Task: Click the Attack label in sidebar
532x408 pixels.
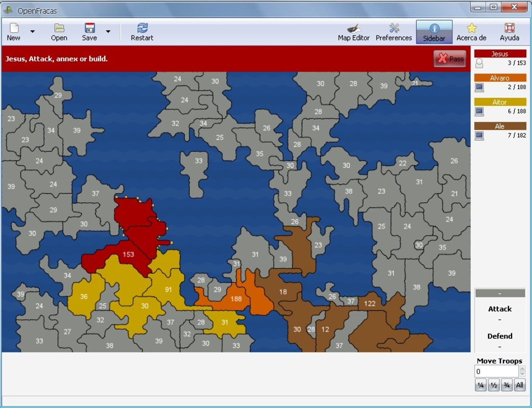Action: click(x=500, y=309)
